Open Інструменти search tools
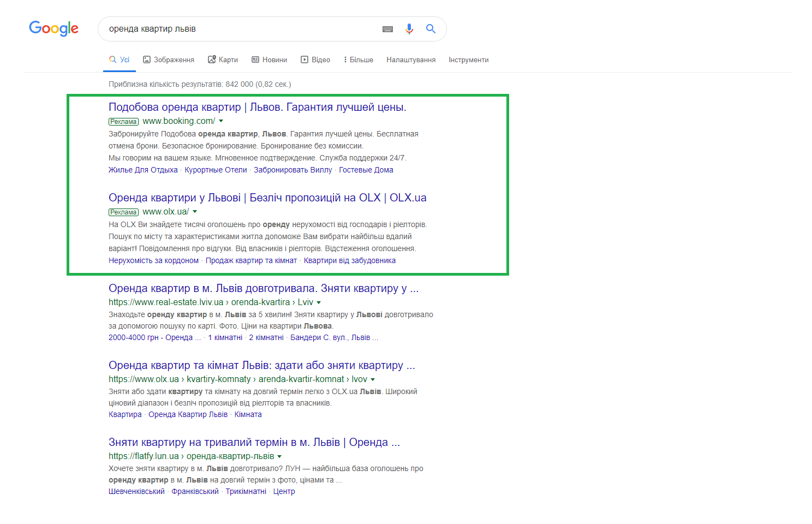The width and height of the screenshot is (812, 524). point(469,59)
